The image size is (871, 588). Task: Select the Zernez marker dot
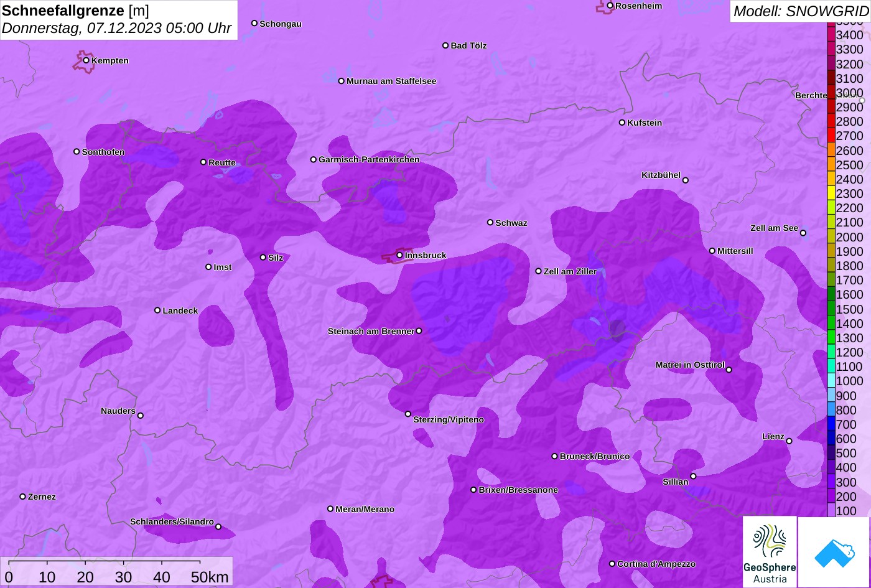pos(23,497)
